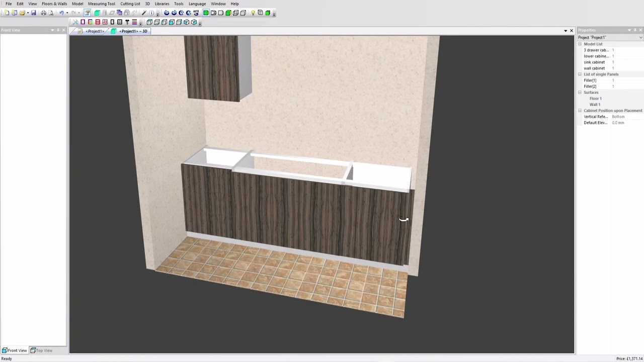644x362 pixels.
Task: Open document tab list arrow
Action: [x=566, y=31]
